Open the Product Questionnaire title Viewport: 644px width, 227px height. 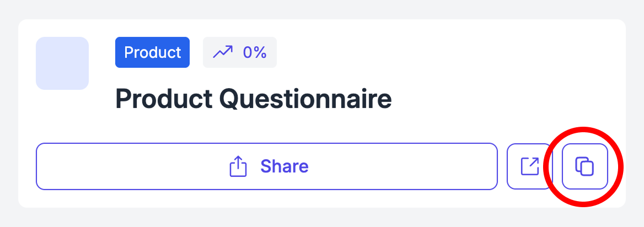(253, 99)
